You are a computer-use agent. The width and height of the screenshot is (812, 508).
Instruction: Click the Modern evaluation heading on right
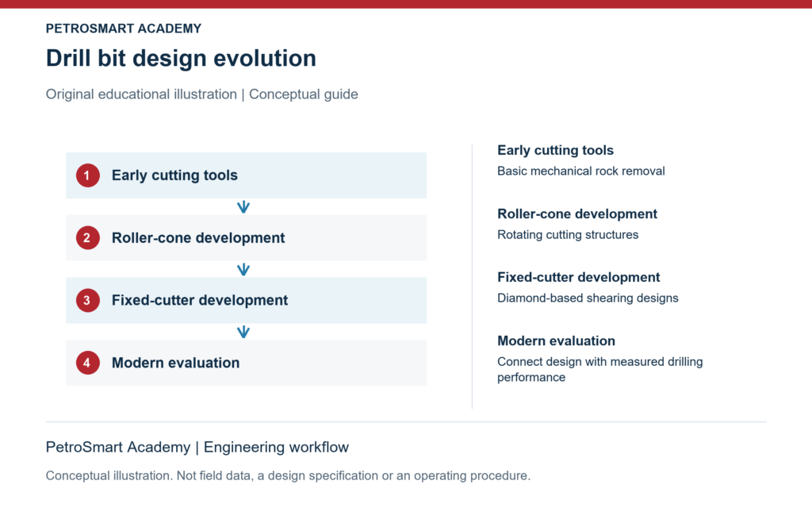556,341
